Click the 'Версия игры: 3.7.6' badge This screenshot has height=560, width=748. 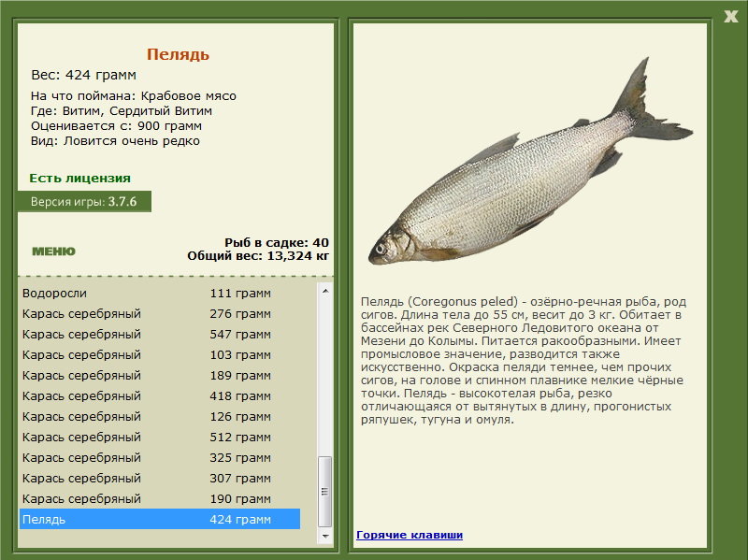click(x=84, y=201)
